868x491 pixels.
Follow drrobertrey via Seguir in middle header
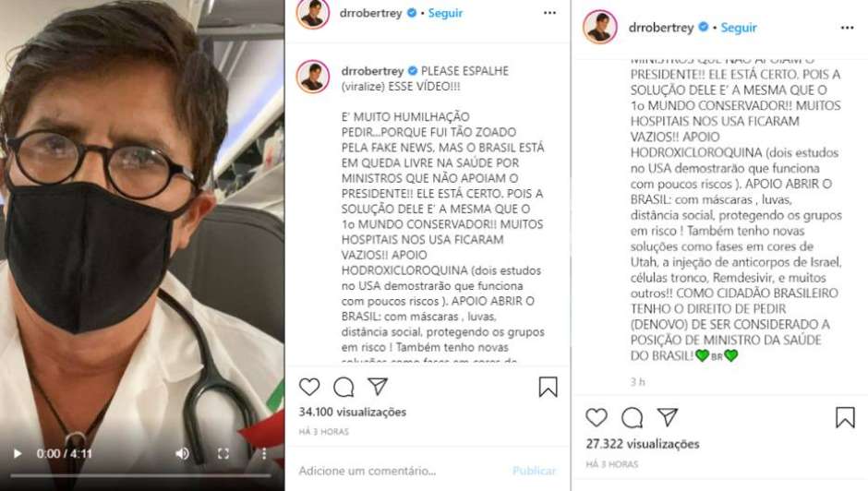click(x=445, y=13)
